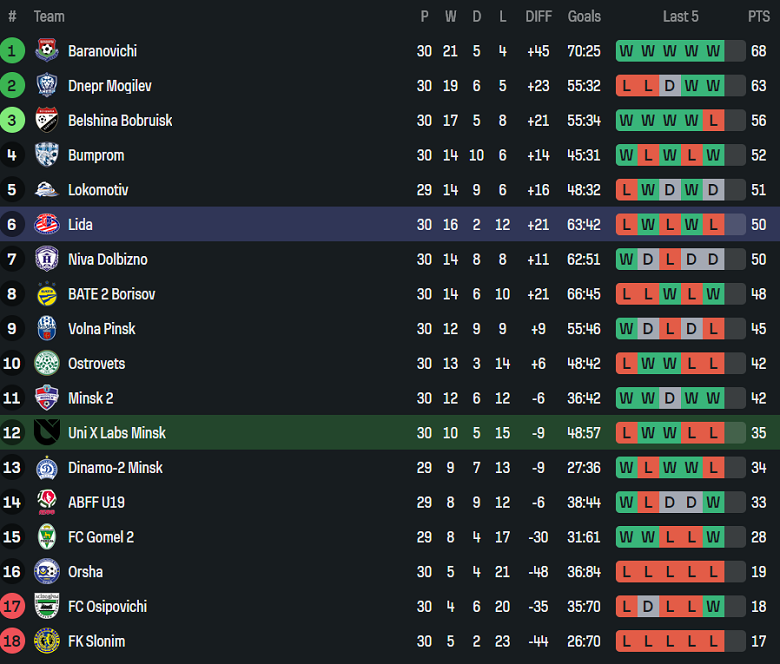Click the green position 1 rank badge
Viewport: 780px width, 664px height.
(12, 51)
